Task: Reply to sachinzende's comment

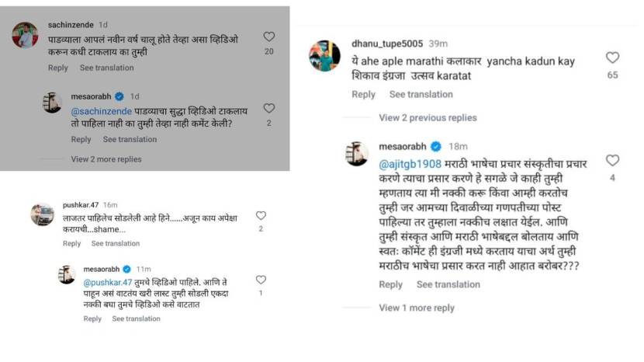Action: tap(58, 68)
